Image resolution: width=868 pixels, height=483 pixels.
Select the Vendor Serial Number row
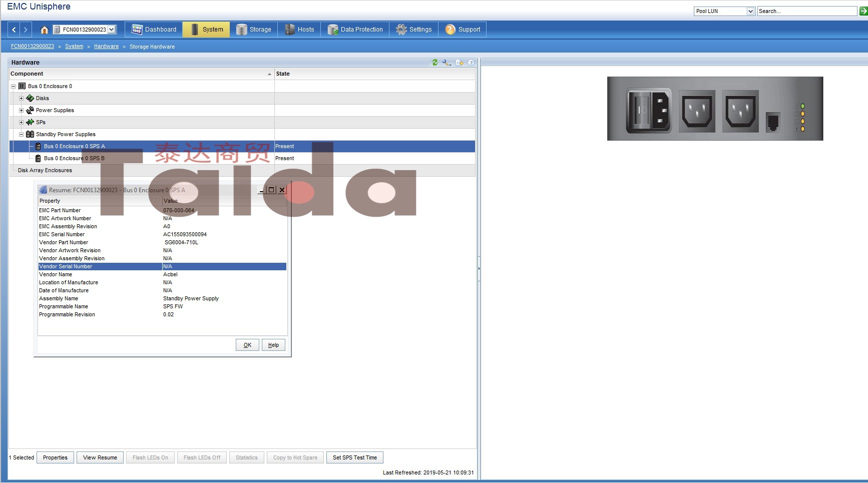pos(162,266)
